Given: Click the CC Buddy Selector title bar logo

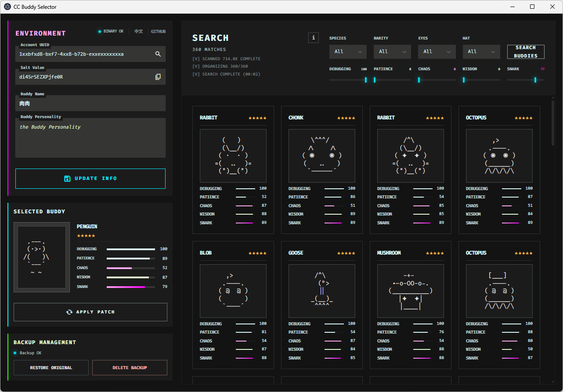Looking at the screenshot, I should (7, 7).
